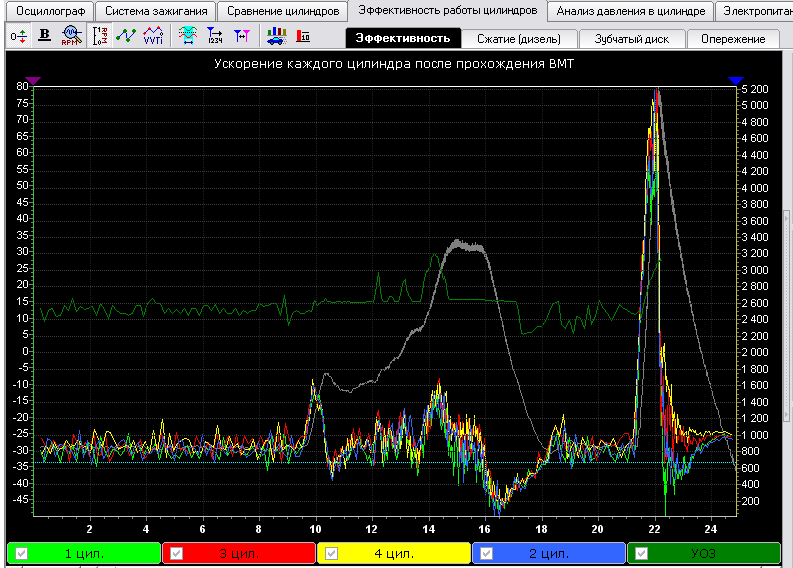The height and width of the screenshot is (568, 793).
Task: Open the Зубчатый диск sub-tab
Action: pyautogui.click(x=632, y=39)
